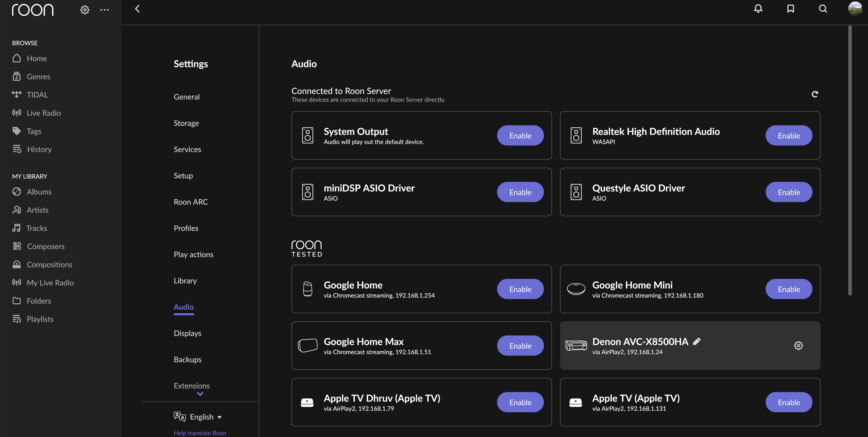Click the Google Home Max device icon

307,345
